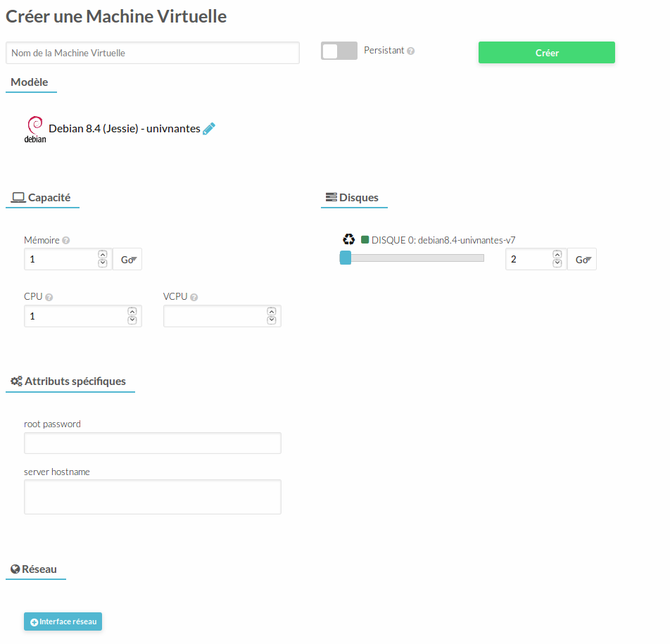Viewport: 670px width, 644px height.
Task: Toggle the Persistant switch
Action: (339, 51)
